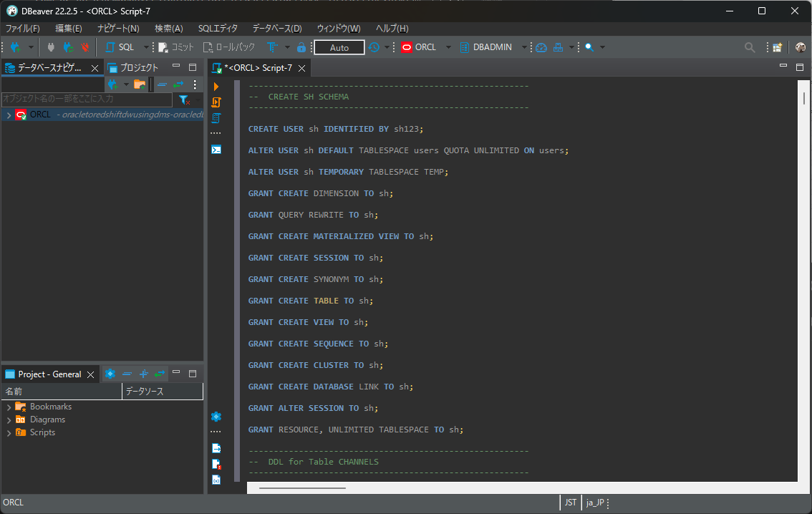Viewport: 812px width, 514px height.
Task: Execute SQL statement with orange play icon
Action: 216,87
